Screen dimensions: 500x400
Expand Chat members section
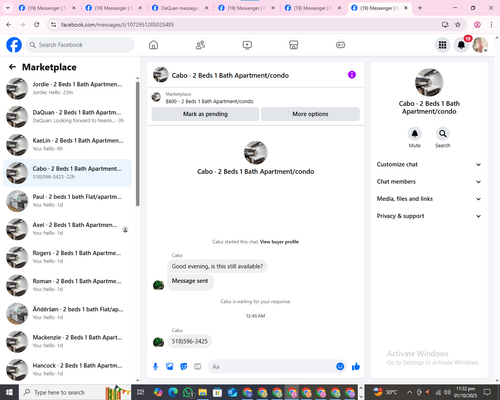point(429,182)
